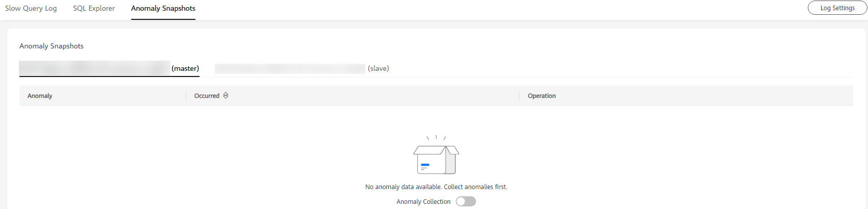
Task: Open the SQL Explorer tab
Action: (x=94, y=8)
